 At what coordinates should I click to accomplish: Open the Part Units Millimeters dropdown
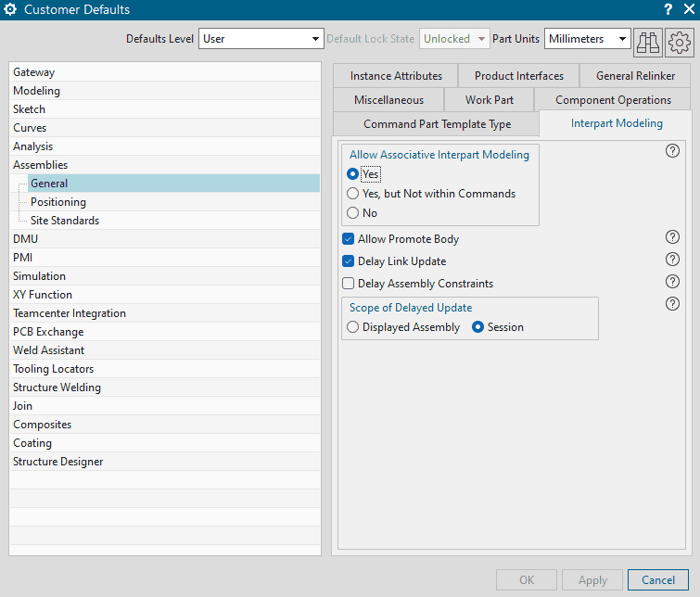587,39
